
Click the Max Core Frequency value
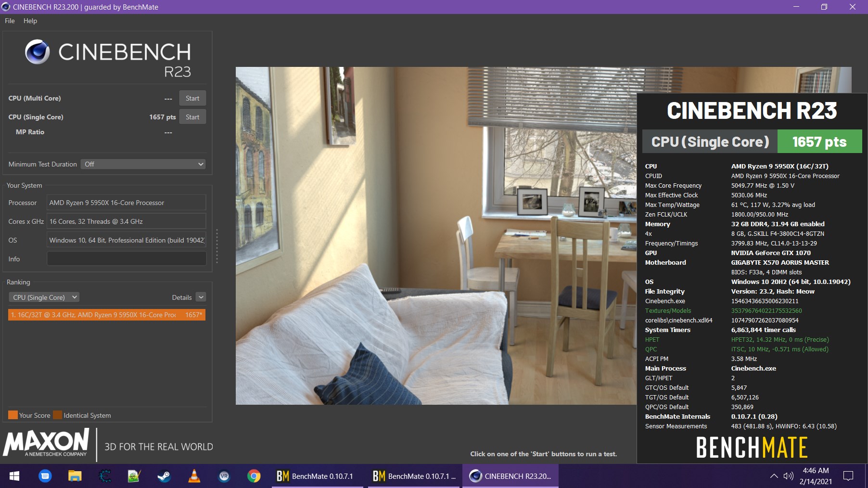click(763, 186)
